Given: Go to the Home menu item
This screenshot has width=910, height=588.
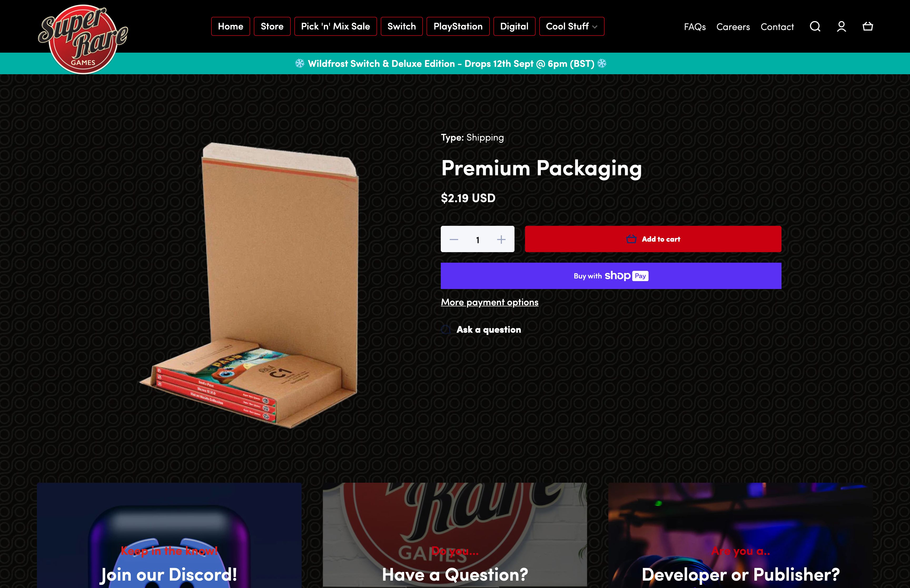Looking at the screenshot, I should click(231, 26).
